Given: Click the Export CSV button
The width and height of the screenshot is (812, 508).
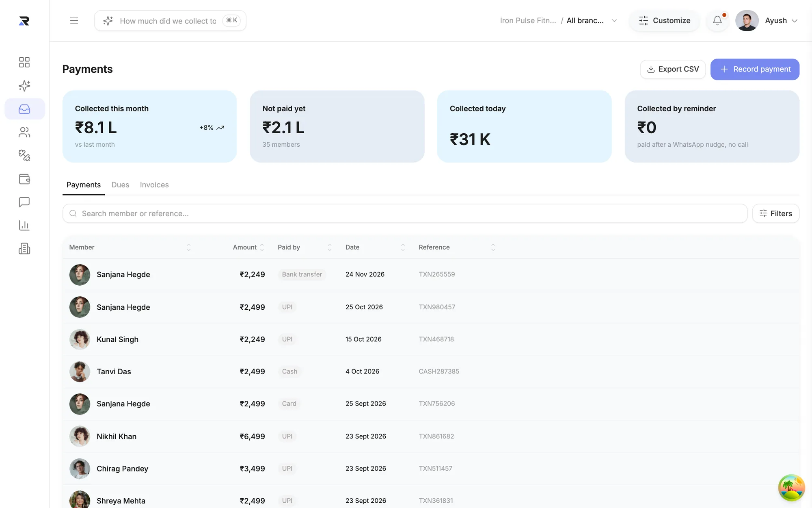Looking at the screenshot, I should tap(673, 69).
